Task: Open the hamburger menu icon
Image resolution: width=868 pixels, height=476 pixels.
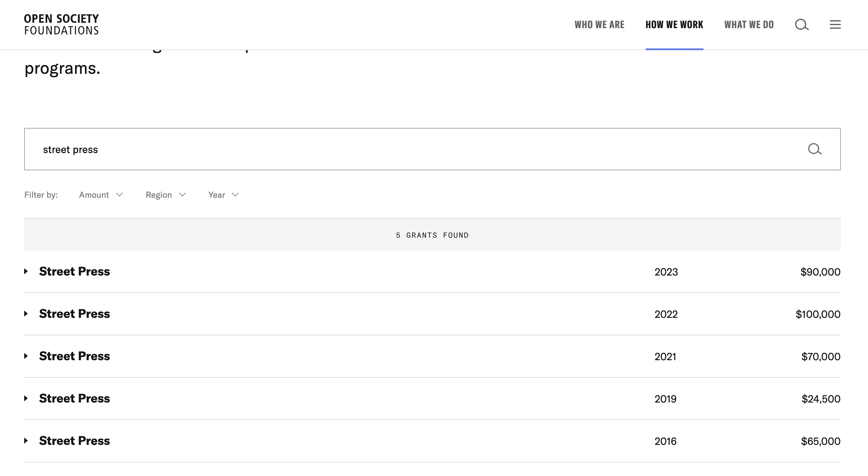Action: (x=835, y=24)
